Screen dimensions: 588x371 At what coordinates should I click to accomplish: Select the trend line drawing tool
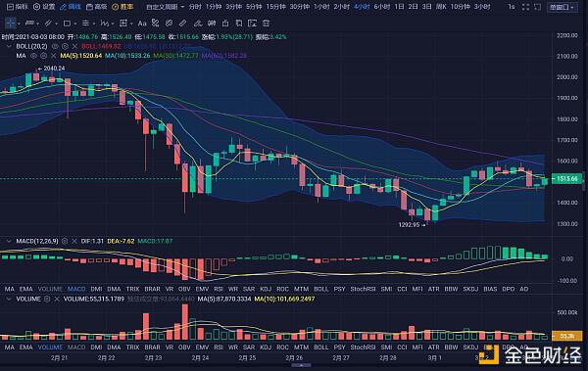coord(29,23)
